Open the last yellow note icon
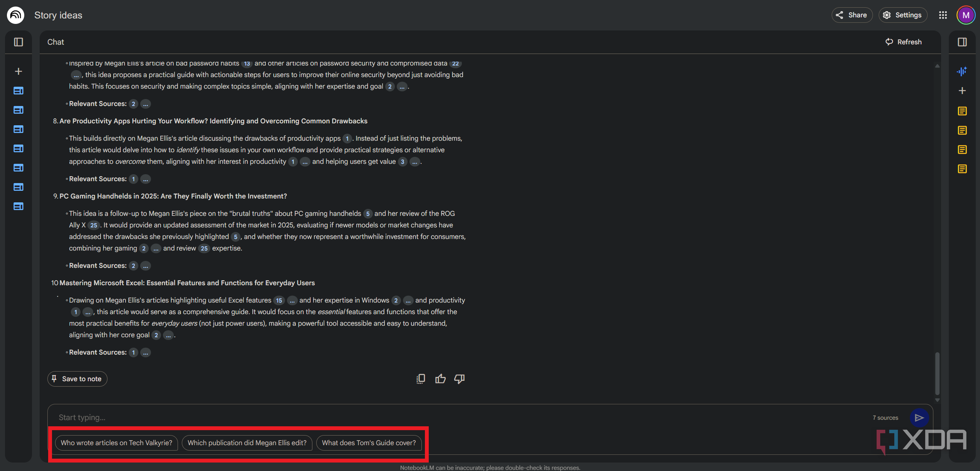 [x=962, y=169]
